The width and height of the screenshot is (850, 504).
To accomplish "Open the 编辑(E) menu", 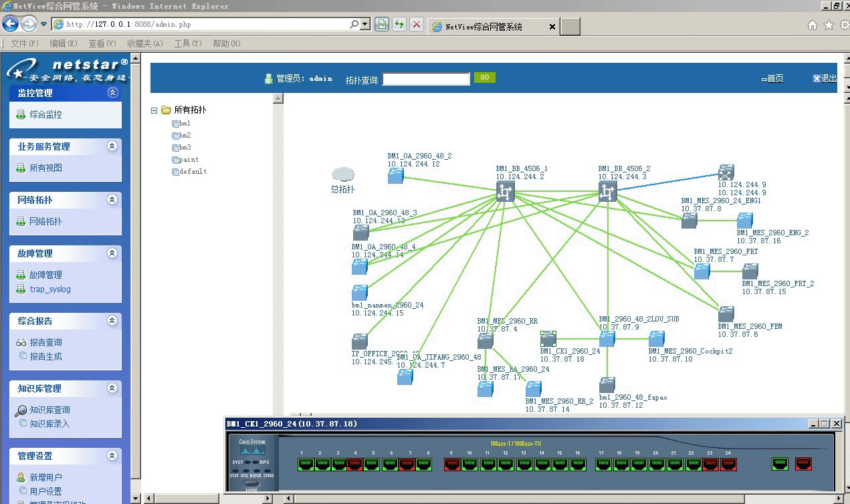I will tap(64, 43).
